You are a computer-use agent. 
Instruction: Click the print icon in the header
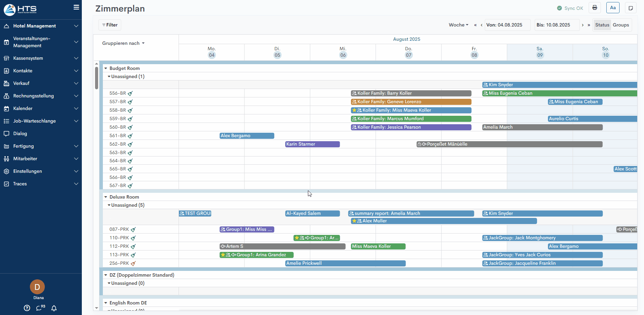pos(595,8)
